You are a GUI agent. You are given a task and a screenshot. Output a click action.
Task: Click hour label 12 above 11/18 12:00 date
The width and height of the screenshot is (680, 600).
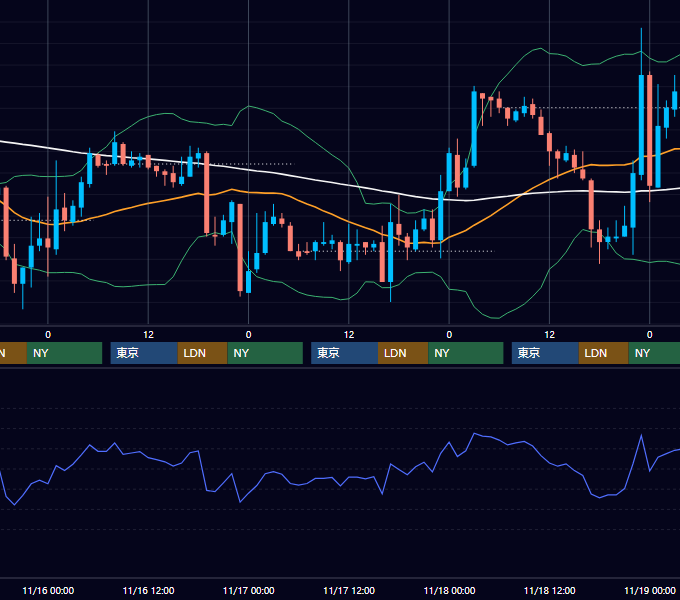549,335
